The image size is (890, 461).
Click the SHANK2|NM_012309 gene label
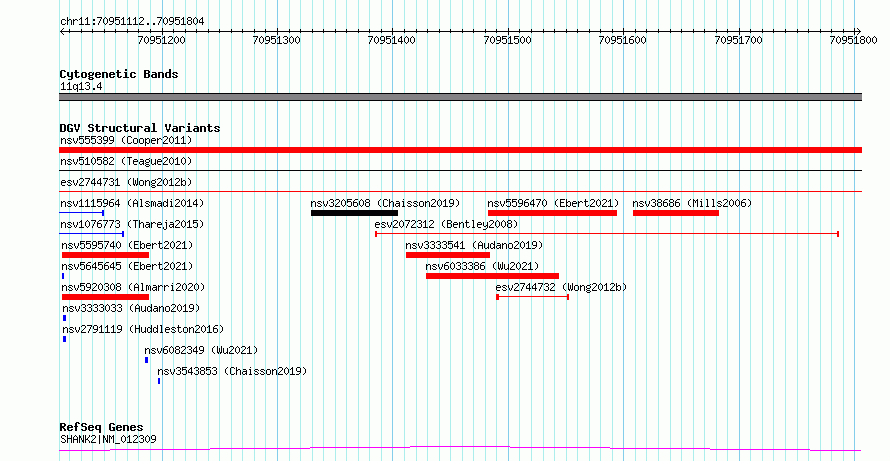[108, 439]
